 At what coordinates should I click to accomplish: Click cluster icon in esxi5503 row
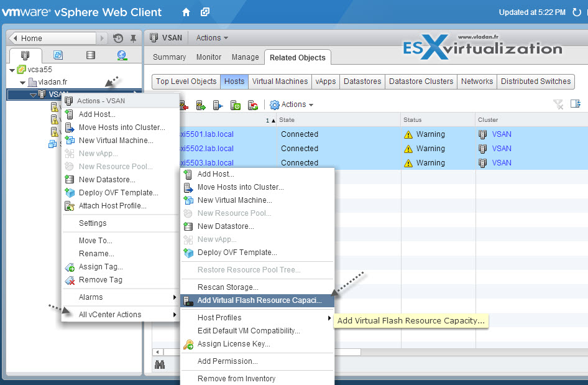(482, 163)
